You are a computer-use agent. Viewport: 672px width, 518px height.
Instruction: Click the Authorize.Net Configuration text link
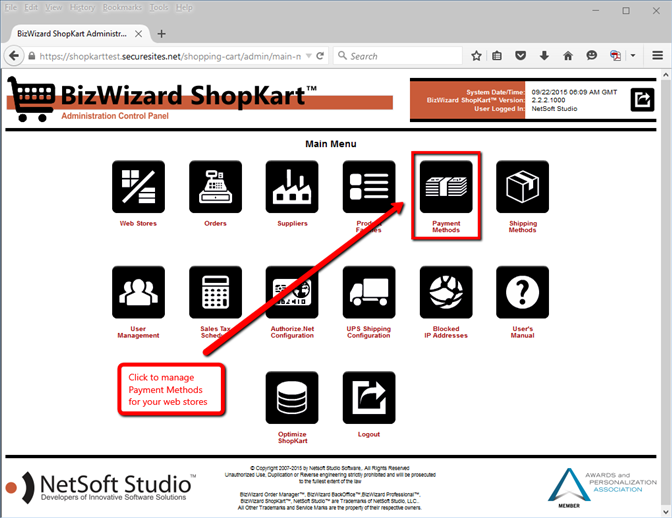pos(292,332)
